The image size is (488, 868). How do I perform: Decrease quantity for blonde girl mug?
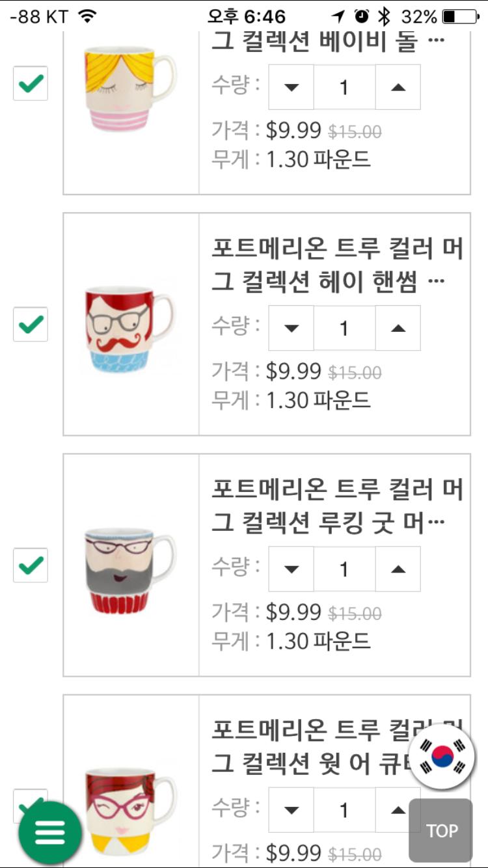tap(291, 87)
